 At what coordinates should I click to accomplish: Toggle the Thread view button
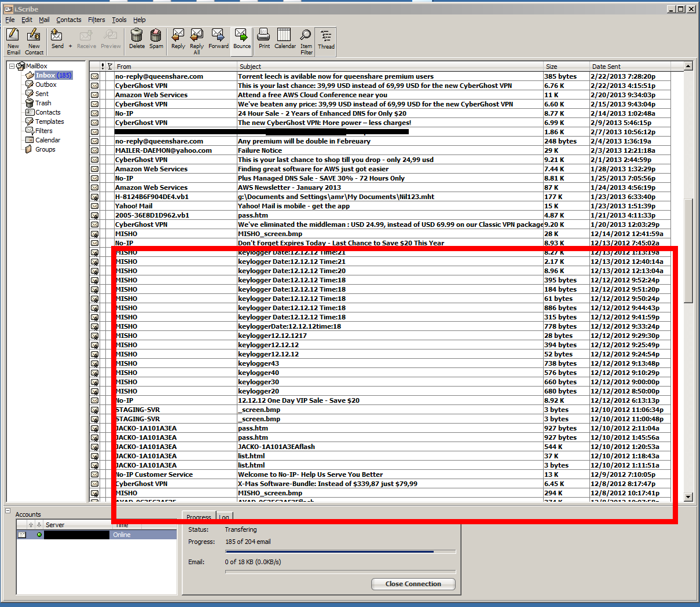pyautogui.click(x=326, y=39)
